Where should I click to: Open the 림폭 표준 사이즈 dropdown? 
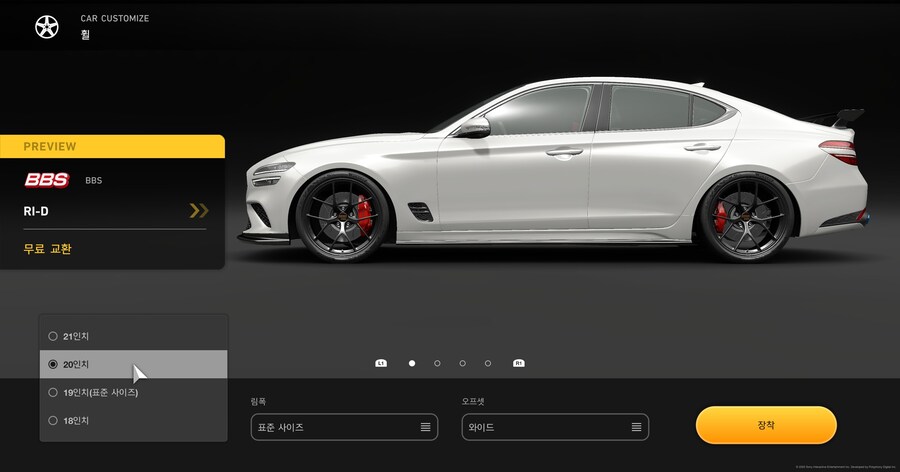[x=343, y=427]
